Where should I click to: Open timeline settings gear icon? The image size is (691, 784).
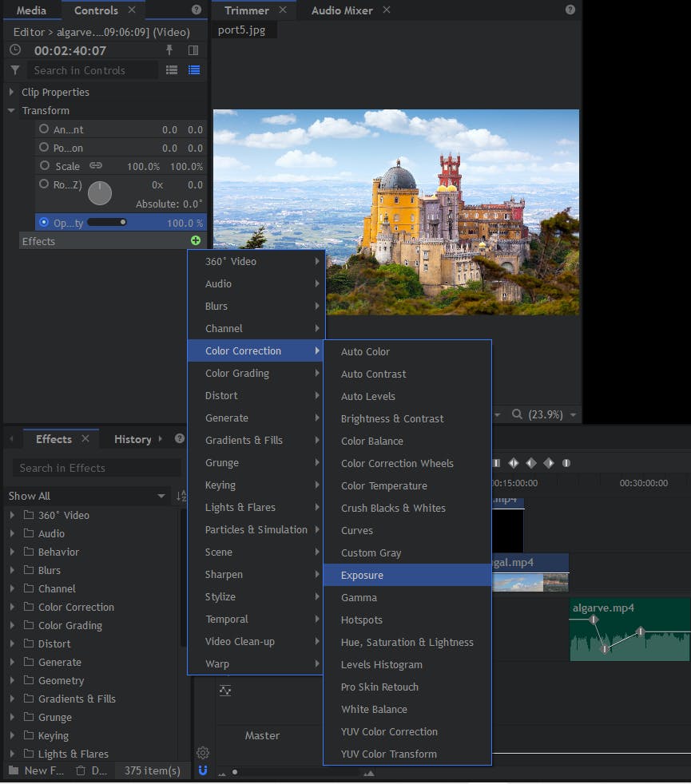(x=203, y=752)
